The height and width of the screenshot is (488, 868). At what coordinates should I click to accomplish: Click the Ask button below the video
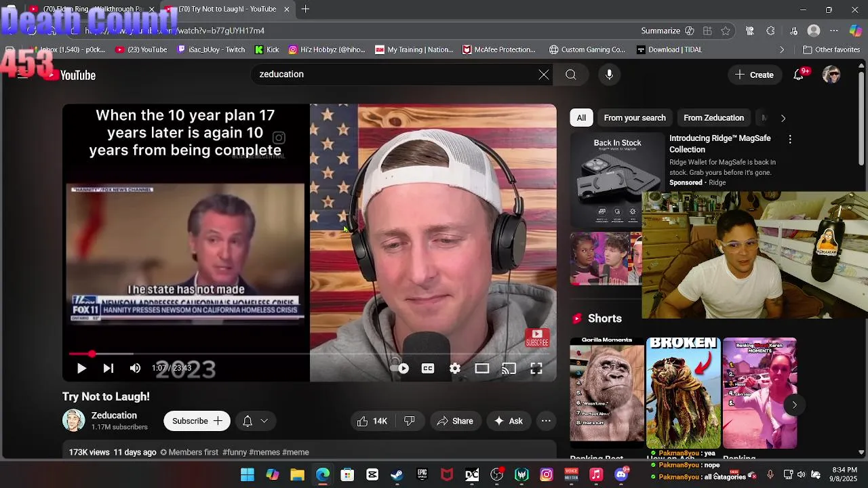point(508,421)
